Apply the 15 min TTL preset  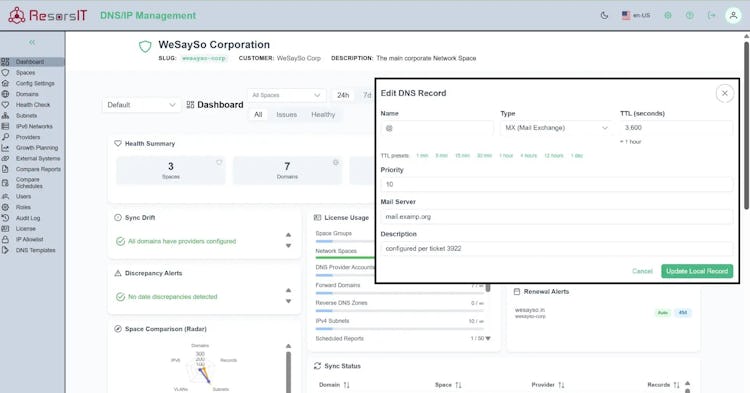pyautogui.click(x=463, y=156)
